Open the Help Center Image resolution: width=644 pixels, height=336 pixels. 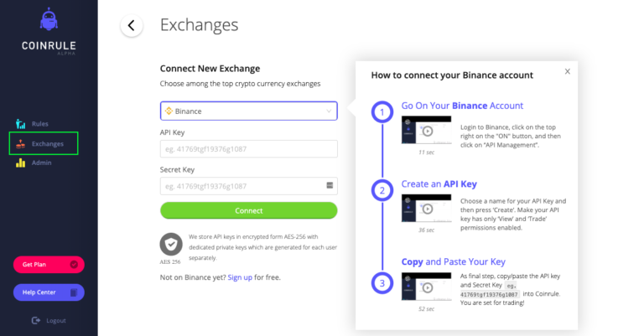click(49, 292)
